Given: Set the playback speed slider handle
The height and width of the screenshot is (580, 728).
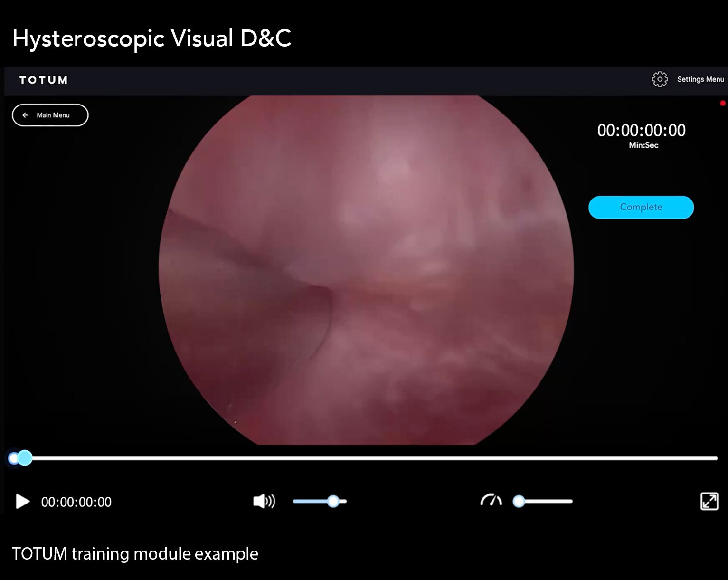Looking at the screenshot, I should pyautogui.click(x=519, y=501).
